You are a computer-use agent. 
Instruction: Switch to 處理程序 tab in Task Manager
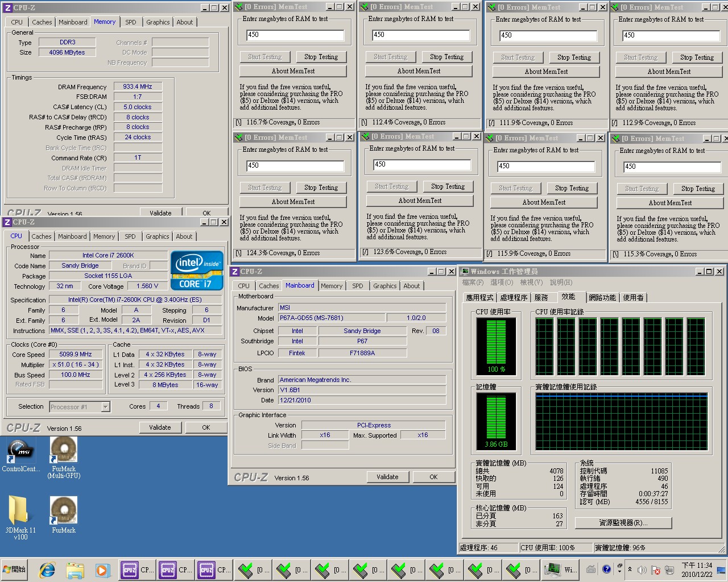click(x=514, y=298)
